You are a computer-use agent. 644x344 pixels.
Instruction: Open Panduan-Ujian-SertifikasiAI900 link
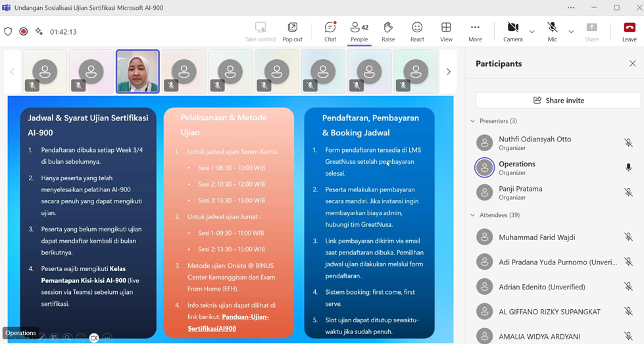point(228,323)
